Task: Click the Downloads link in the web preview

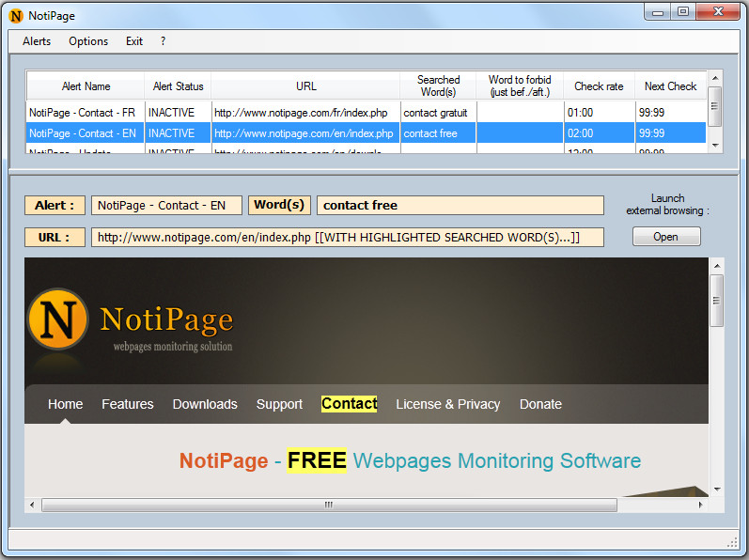Action: [x=205, y=404]
